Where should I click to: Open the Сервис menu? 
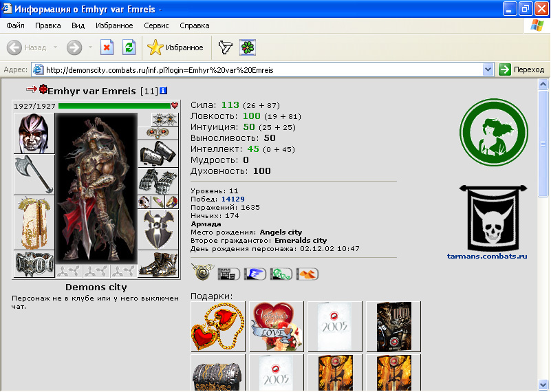coord(156,25)
